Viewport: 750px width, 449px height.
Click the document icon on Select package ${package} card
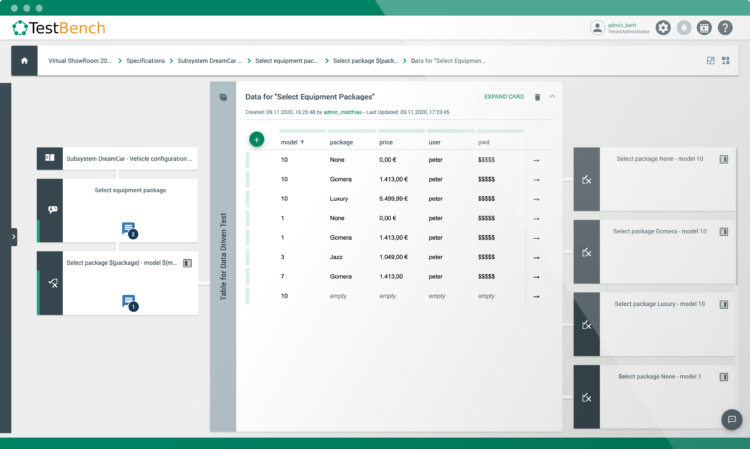click(188, 263)
